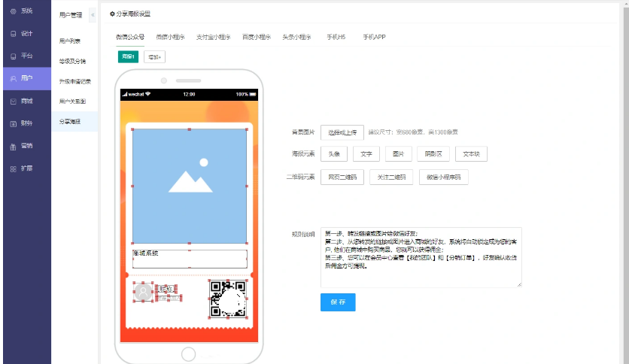The height and width of the screenshot is (364, 629).
Task: Select the avatar placeholder on the poster
Action: [x=143, y=291]
